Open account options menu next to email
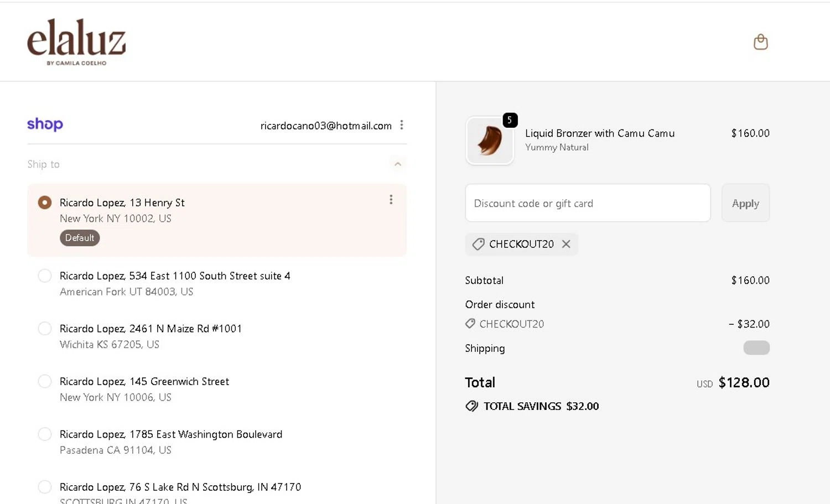 coord(402,125)
